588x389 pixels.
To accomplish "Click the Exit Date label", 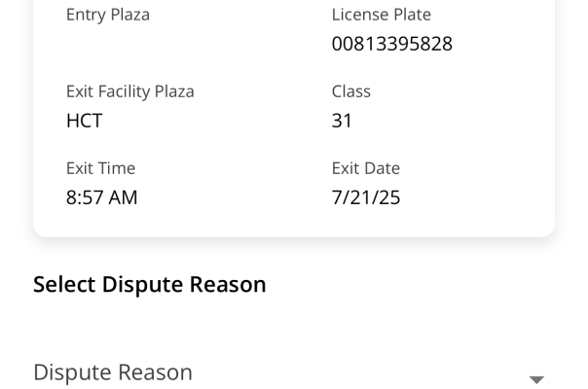I will 365,168.
